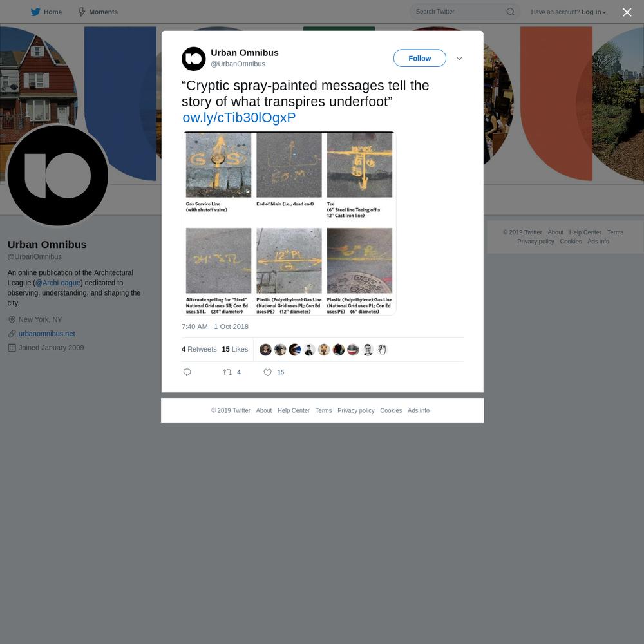Image resolution: width=644 pixels, height=644 pixels.
Task: Open the ow.ly/cTib30lOgxP link
Action: (x=239, y=117)
